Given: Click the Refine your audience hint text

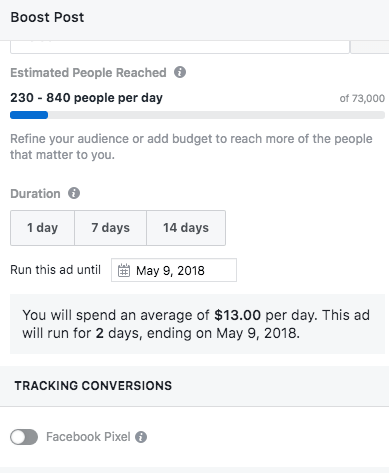Looking at the screenshot, I should [x=191, y=147].
